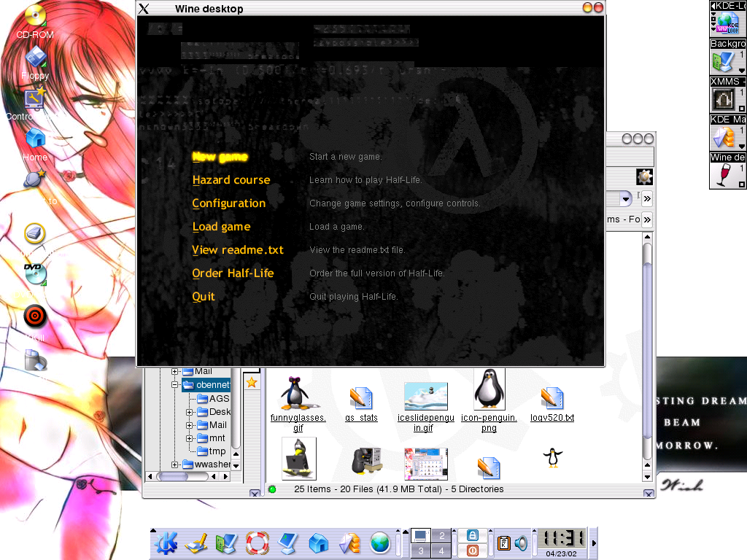
Task: Expand the 'ms - Fo' toolbar overflow chevron
Action: coord(647,219)
